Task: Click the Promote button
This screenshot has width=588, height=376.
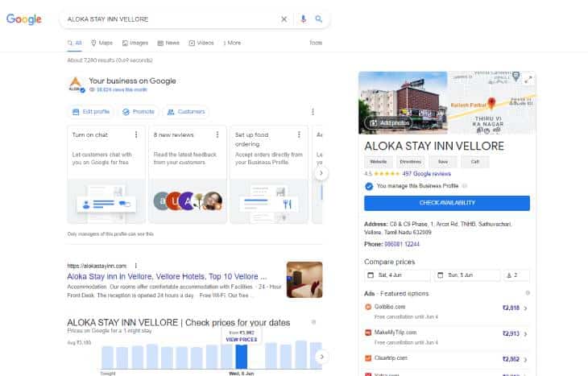Action: tap(139, 112)
